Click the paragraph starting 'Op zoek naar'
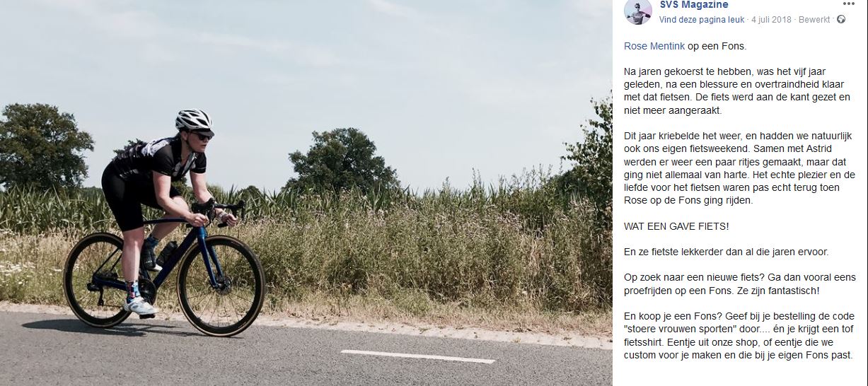The height and width of the screenshot is (386, 868). tap(740, 284)
